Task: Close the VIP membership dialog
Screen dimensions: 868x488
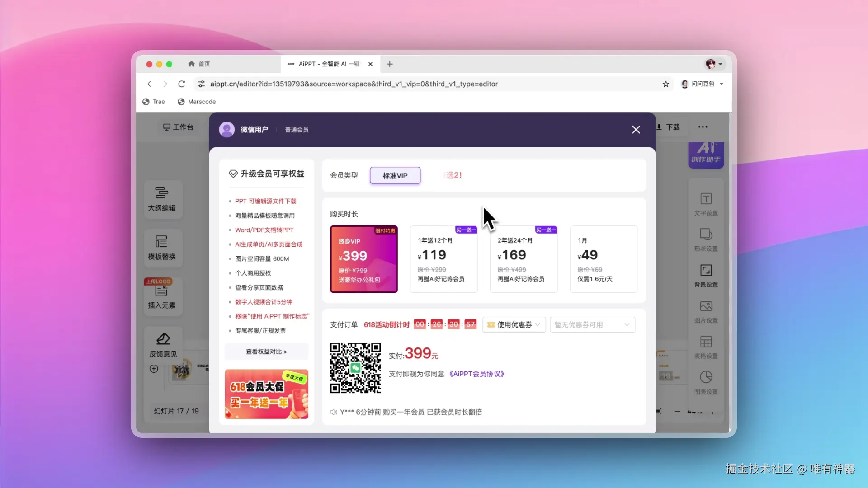Action: (636, 130)
